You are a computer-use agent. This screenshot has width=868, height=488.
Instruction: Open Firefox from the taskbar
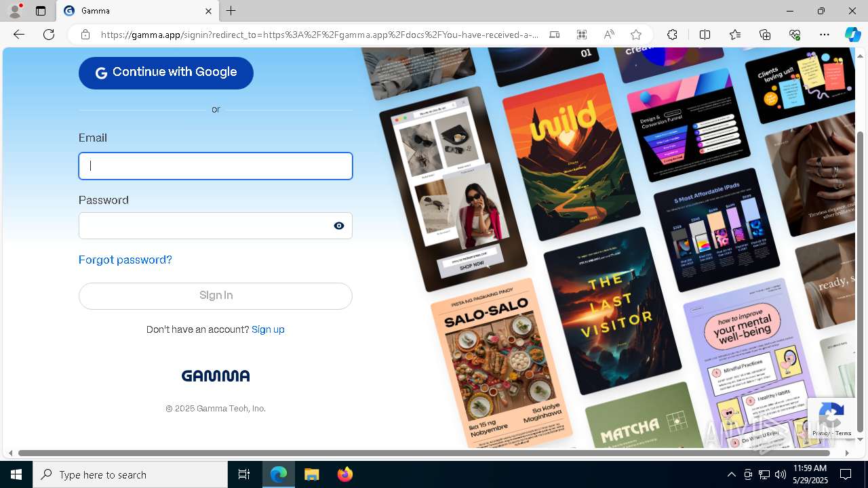click(345, 474)
